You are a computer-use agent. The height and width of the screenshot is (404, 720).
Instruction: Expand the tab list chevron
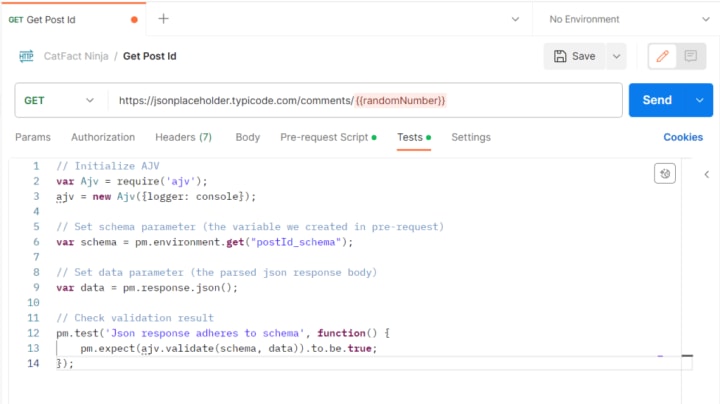click(515, 19)
